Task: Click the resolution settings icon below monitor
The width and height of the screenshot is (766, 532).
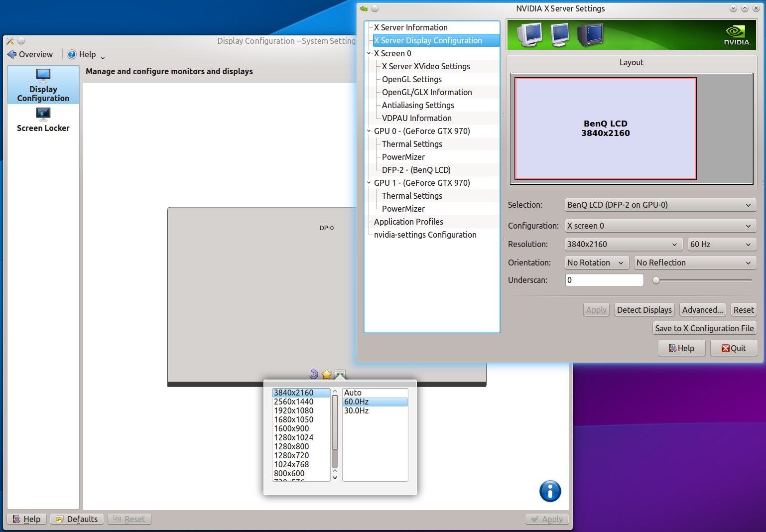Action: coord(340,374)
